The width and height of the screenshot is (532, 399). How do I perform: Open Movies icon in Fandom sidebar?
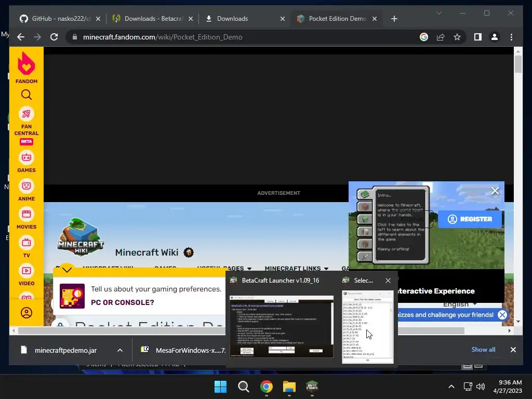point(26,214)
